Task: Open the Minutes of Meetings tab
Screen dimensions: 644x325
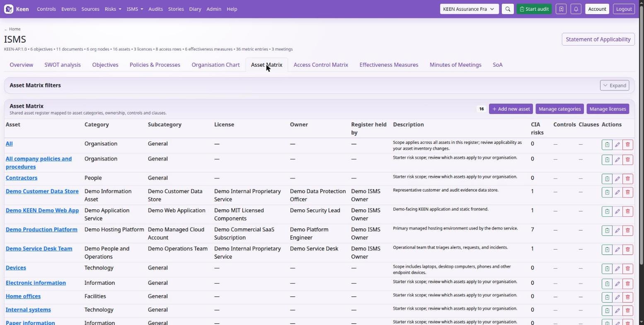Action: click(455, 65)
